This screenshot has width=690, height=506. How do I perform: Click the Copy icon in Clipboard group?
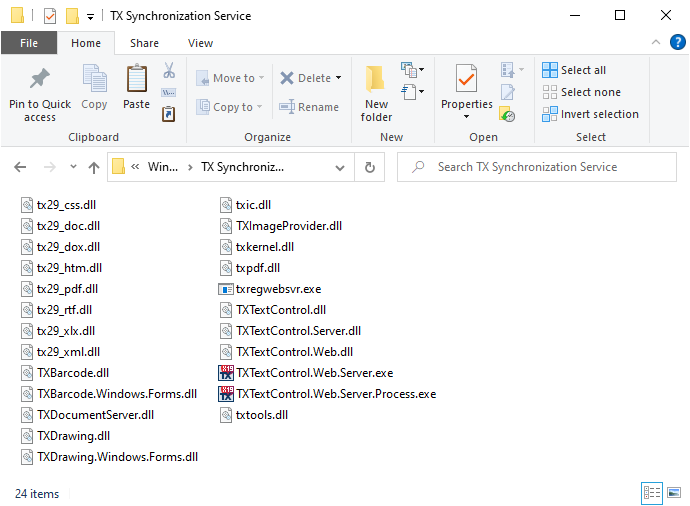click(94, 78)
